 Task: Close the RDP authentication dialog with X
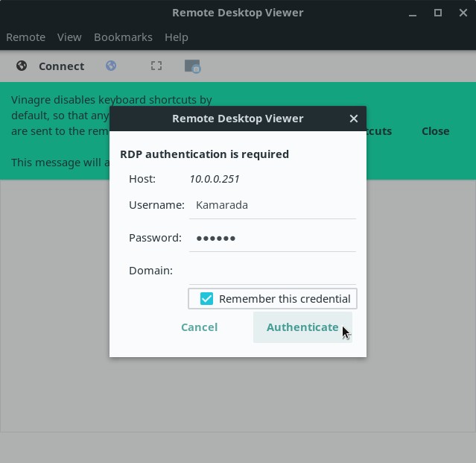[354, 118]
